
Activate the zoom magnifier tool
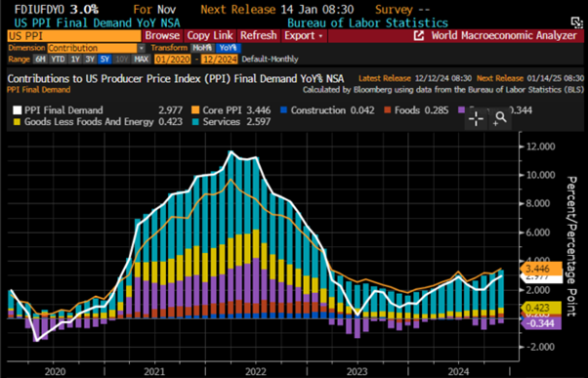500,119
